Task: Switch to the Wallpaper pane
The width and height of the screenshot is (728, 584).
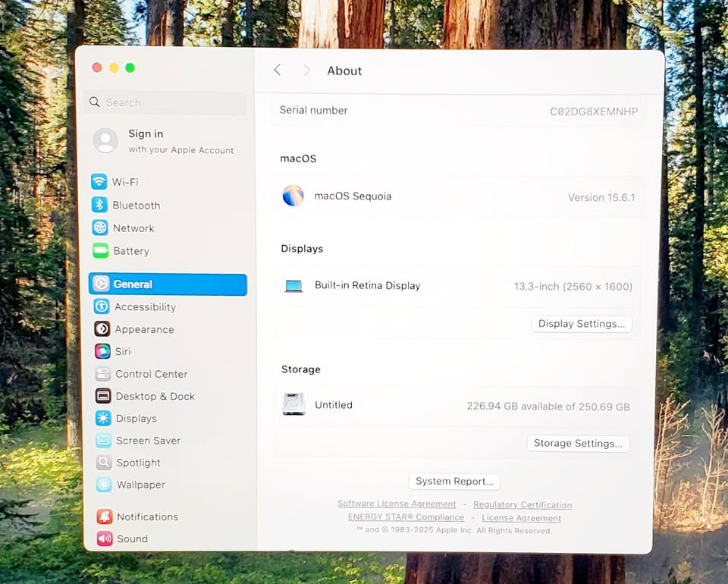Action: pos(140,485)
